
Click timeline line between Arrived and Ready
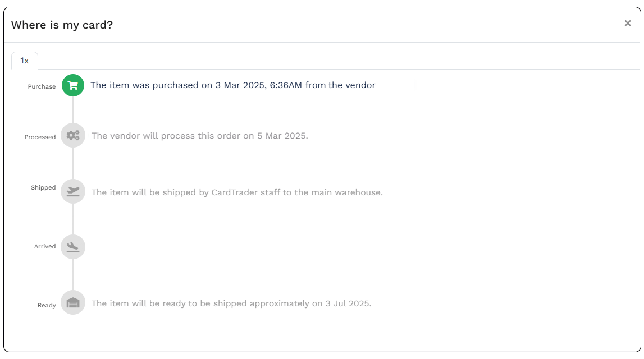[73, 275]
